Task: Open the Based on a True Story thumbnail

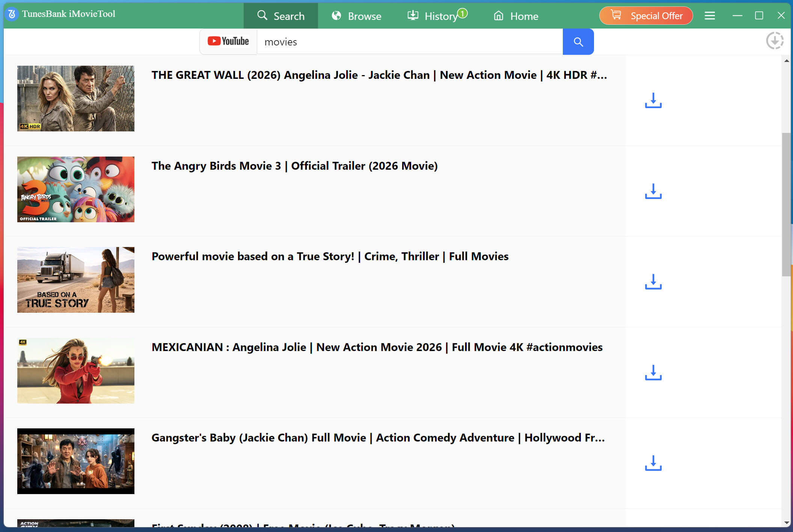Action: [x=76, y=280]
